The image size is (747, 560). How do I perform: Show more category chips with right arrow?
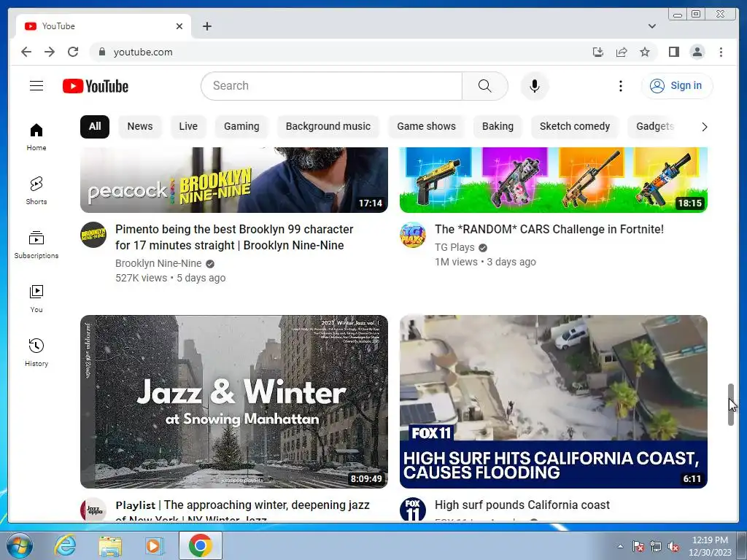[x=704, y=127]
